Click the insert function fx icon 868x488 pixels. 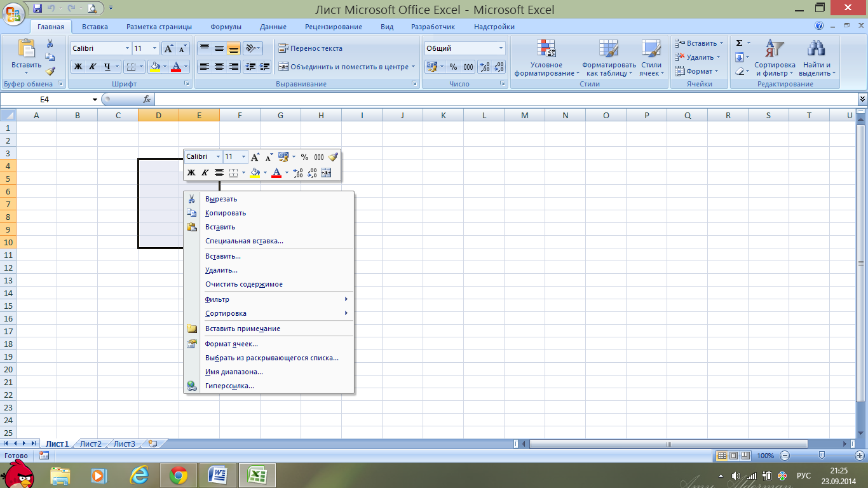147,99
